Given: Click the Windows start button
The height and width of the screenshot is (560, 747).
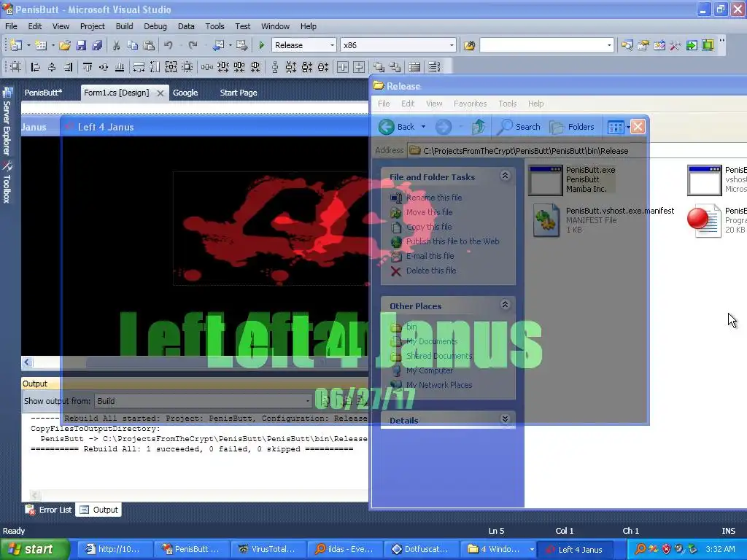Looking at the screenshot, I should point(34,550).
